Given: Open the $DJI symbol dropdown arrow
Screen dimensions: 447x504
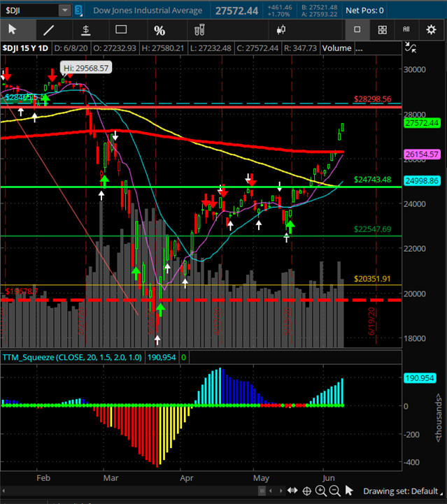Looking at the screenshot, I should (x=64, y=10).
